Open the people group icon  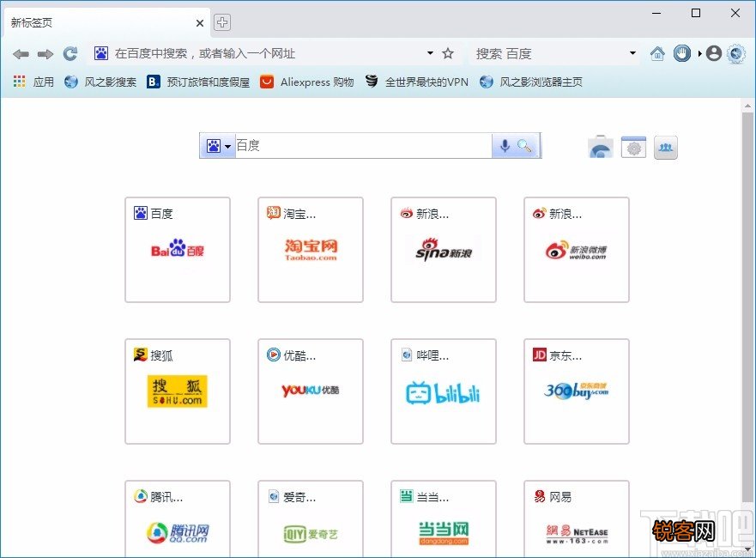tap(666, 147)
